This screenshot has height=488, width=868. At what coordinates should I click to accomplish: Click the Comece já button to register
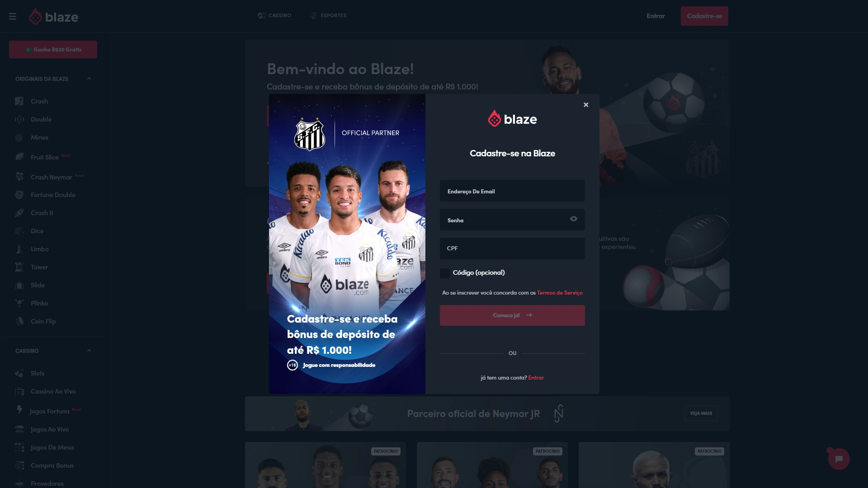tap(512, 315)
